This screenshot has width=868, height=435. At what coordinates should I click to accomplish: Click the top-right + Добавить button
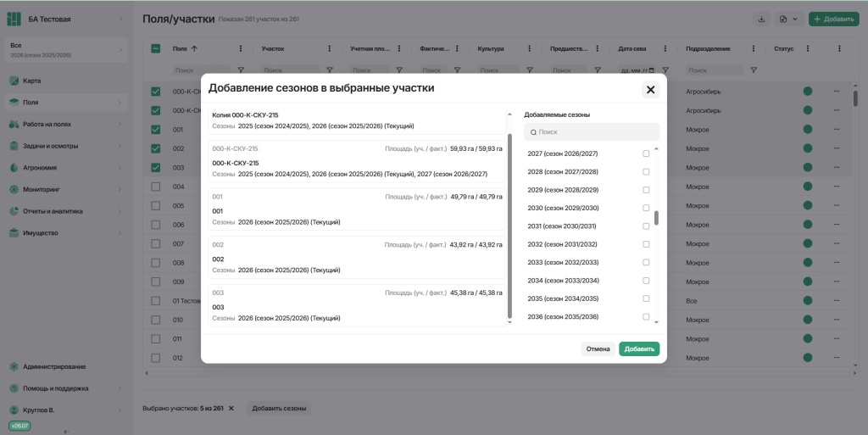[834, 19]
